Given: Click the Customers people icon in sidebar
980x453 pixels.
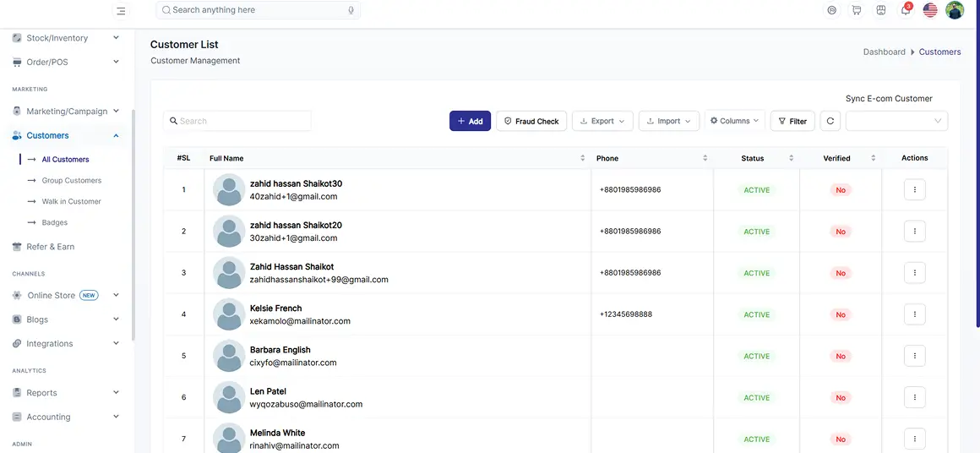Looking at the screenshot, I should (17, 135).
